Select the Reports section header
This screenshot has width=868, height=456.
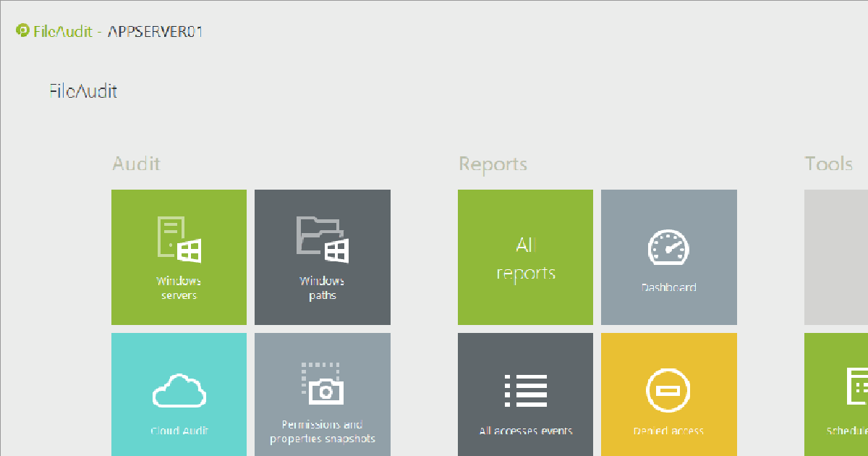pyautogui.click(x=493, y=164)
